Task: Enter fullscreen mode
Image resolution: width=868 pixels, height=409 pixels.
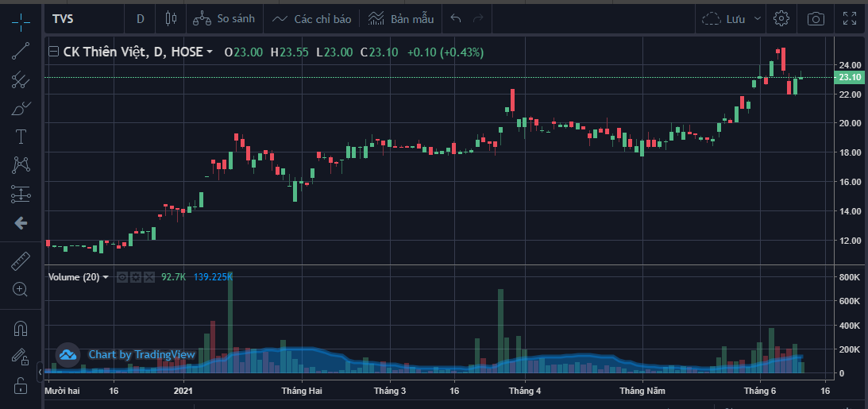Action: pos(850,18)
